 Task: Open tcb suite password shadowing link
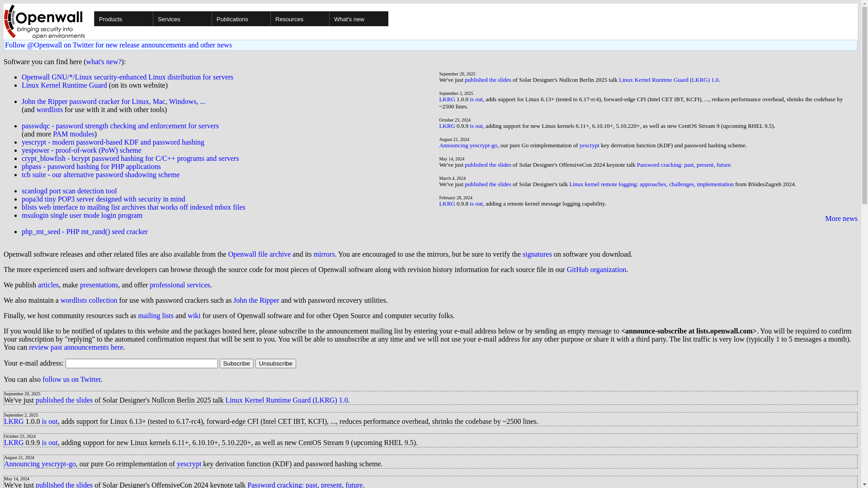(x=101, y=175)
